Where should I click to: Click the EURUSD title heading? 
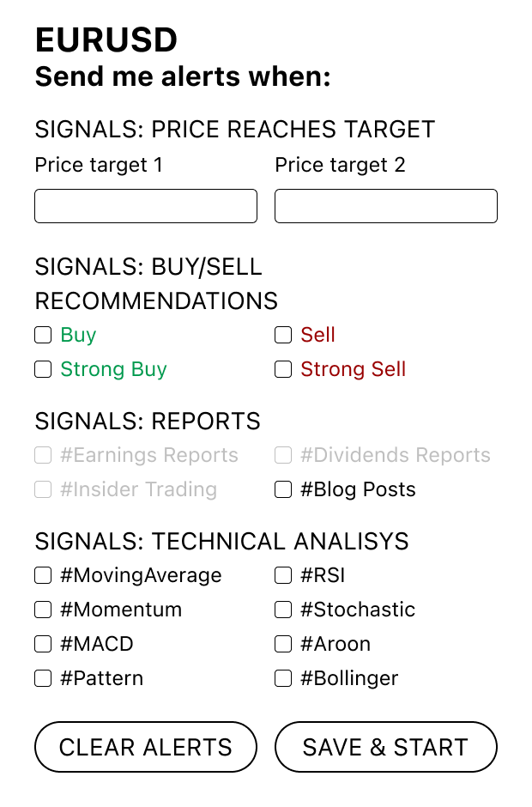coord(106,39)
